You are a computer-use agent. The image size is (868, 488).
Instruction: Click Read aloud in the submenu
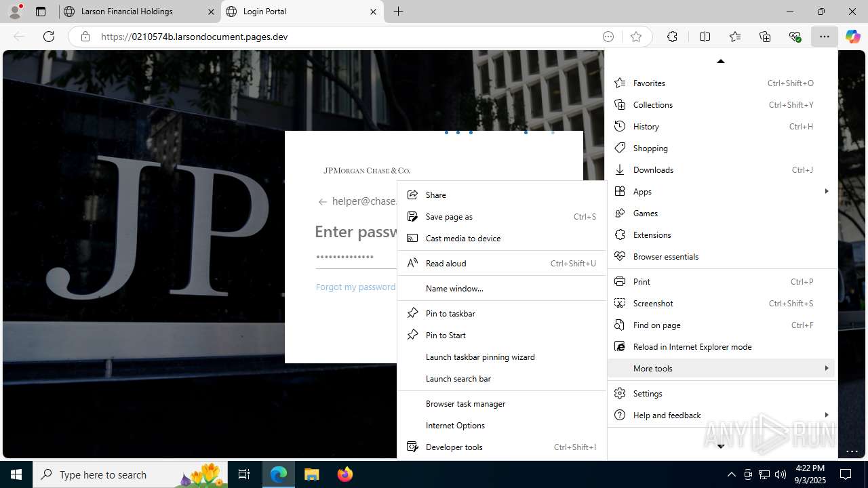[501, 263]
